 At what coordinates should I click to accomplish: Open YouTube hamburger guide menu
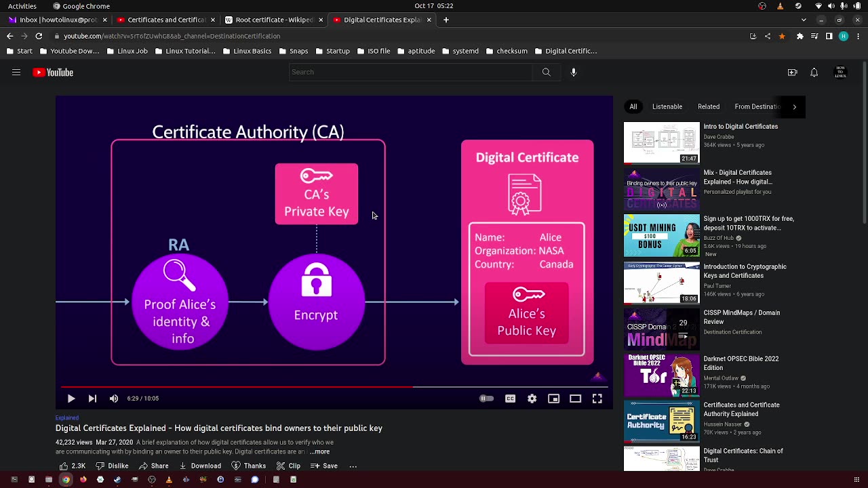tap(16, 73)
